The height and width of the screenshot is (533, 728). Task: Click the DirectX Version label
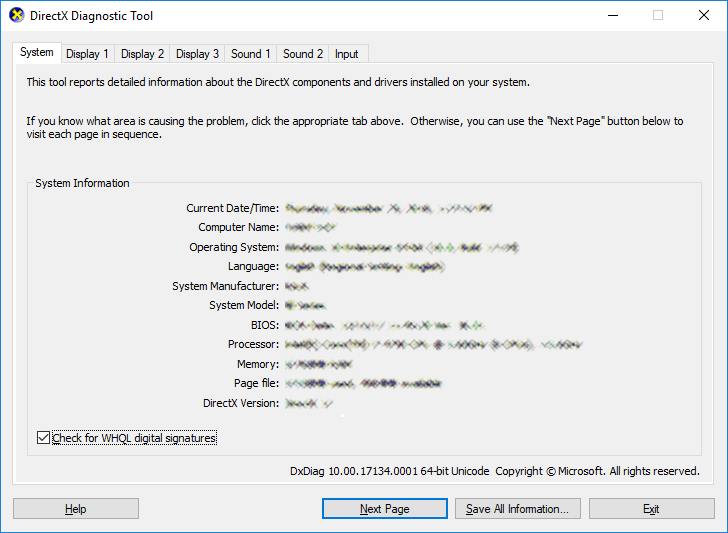point(241,403)
